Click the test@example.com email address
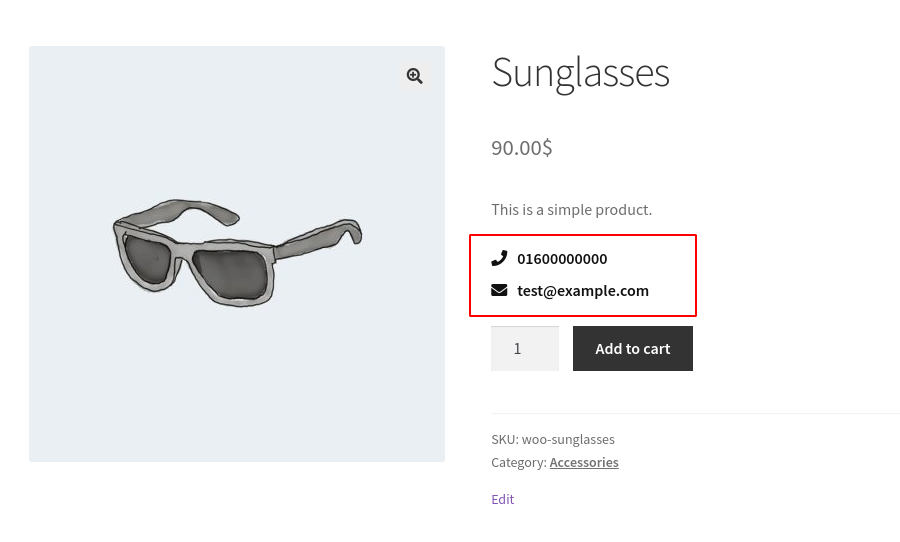The width and height of the screenshot is (900, 542). click(x=583, y=291)
